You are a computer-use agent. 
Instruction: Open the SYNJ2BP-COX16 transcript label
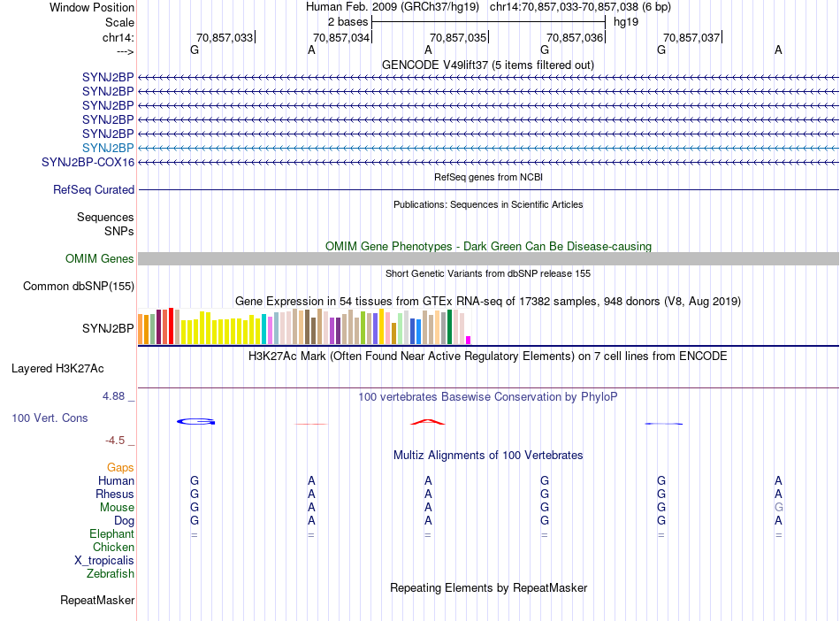coord(88,163)
